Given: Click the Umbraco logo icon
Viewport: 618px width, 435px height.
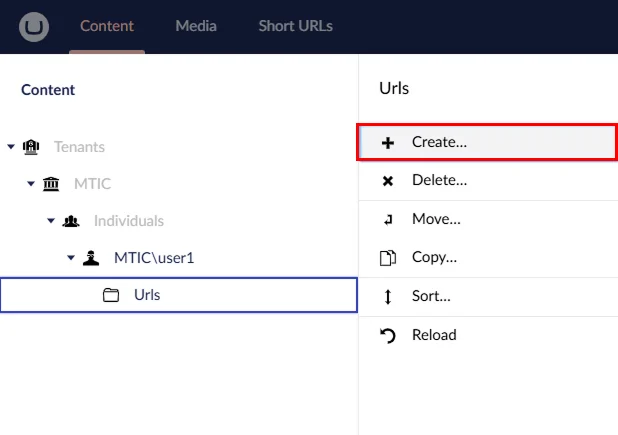Looking at the screenshot, I should pos(34,26).
